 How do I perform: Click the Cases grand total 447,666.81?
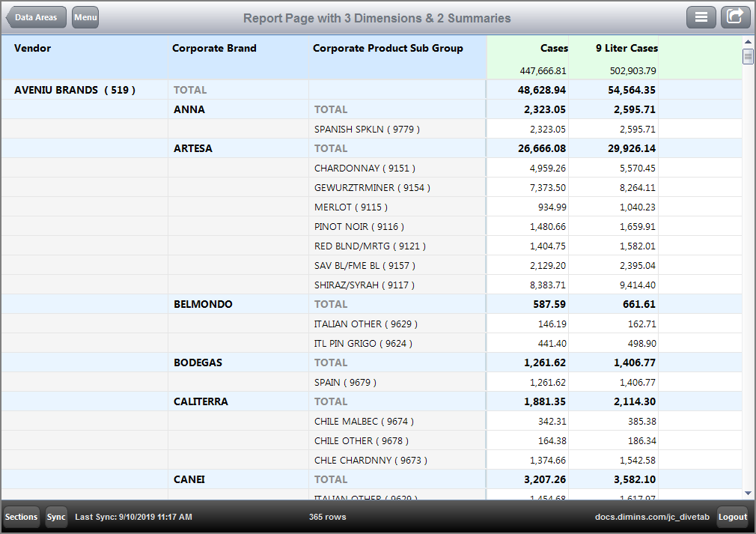(543, 71)
